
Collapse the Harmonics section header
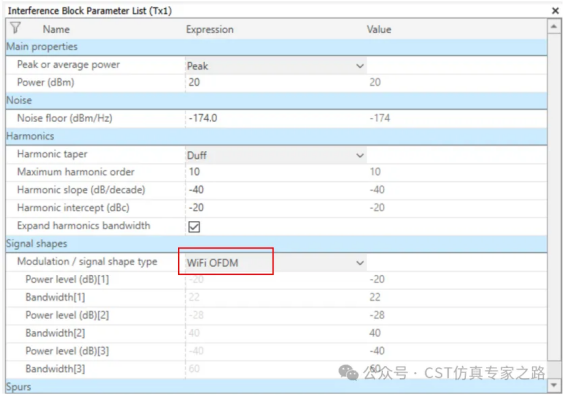pos(276,136)
